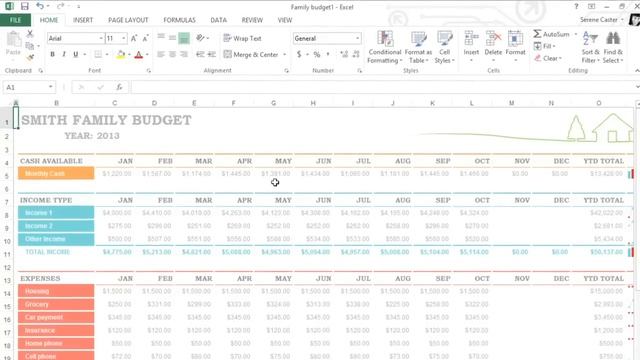Switch to the PAGE LAYOUT tab

point(128,20)
